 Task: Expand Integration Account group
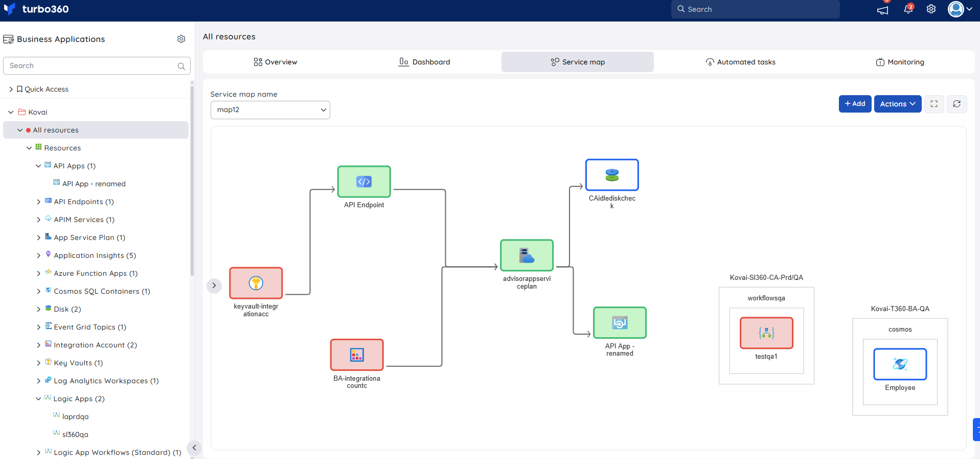pos(38,345)
